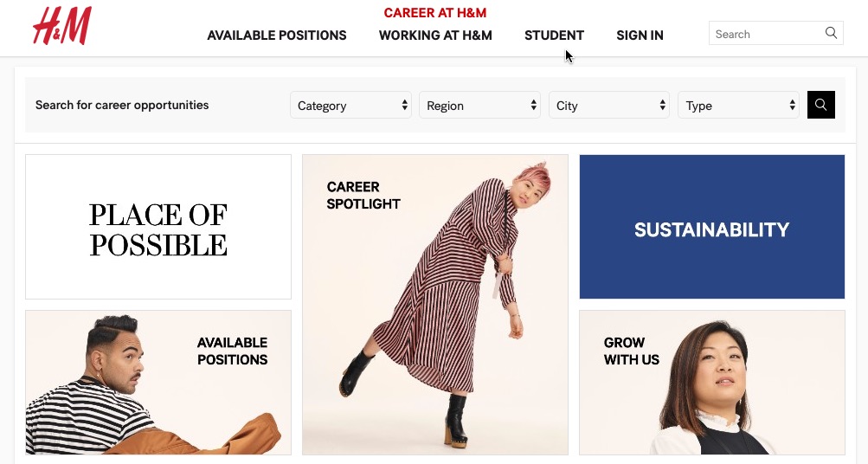Click the magnifier icon in top search box

click(831, 34)
